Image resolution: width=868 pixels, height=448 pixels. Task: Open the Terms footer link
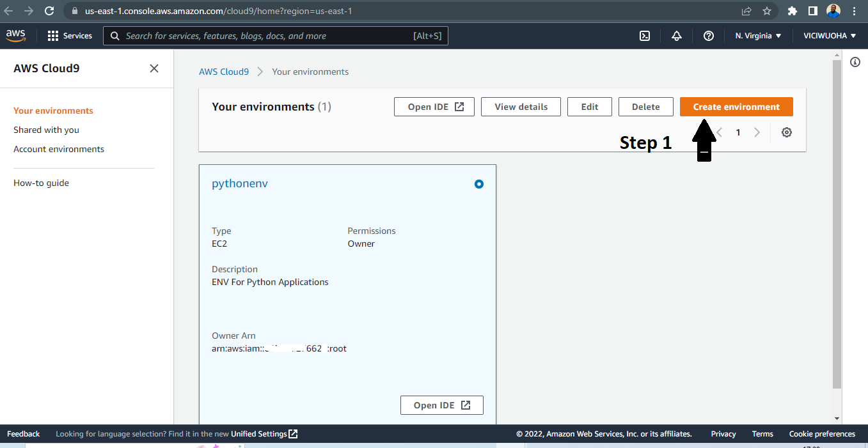(x=762, y=434)
